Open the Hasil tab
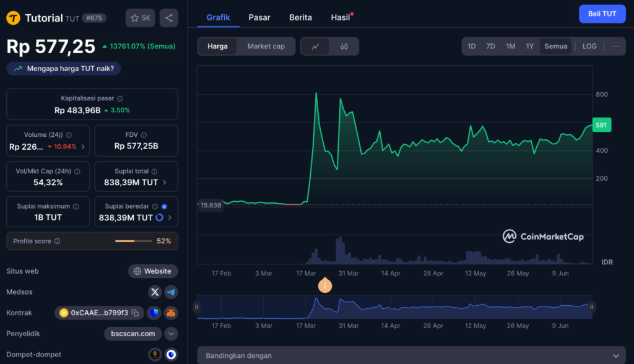634x364 pixels. (341, 17)
